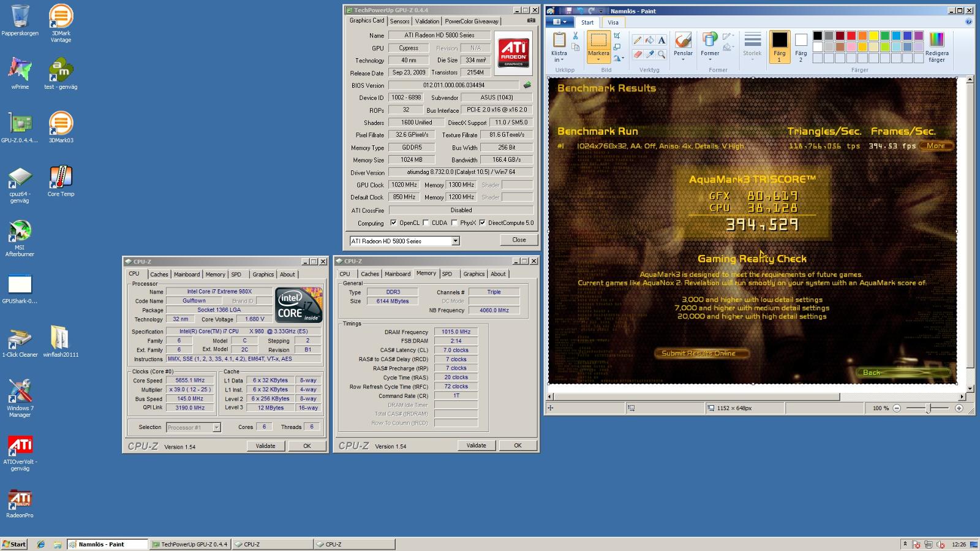The width and height of the screenshot is (980, 551).
Task: Open the graphics card selector dropdown in GPU-Z
Action: pyautogui.click(x=455, y=241)
